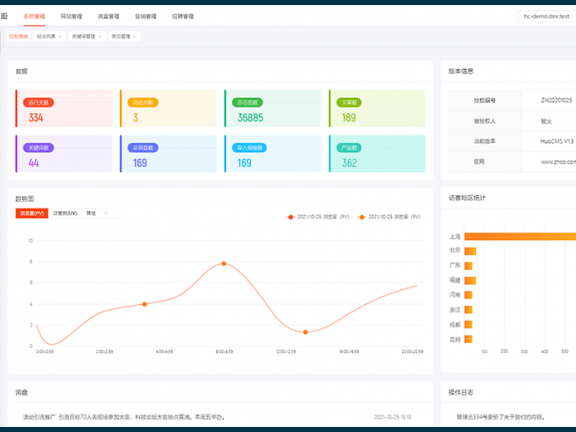Click the value 362 in the teal card
576x432 pixels.
pos(349,163)
